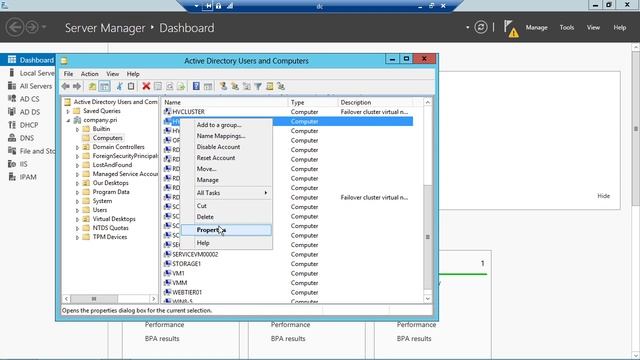Create a new organizational unit via toolbar icon

coord(247,86)
